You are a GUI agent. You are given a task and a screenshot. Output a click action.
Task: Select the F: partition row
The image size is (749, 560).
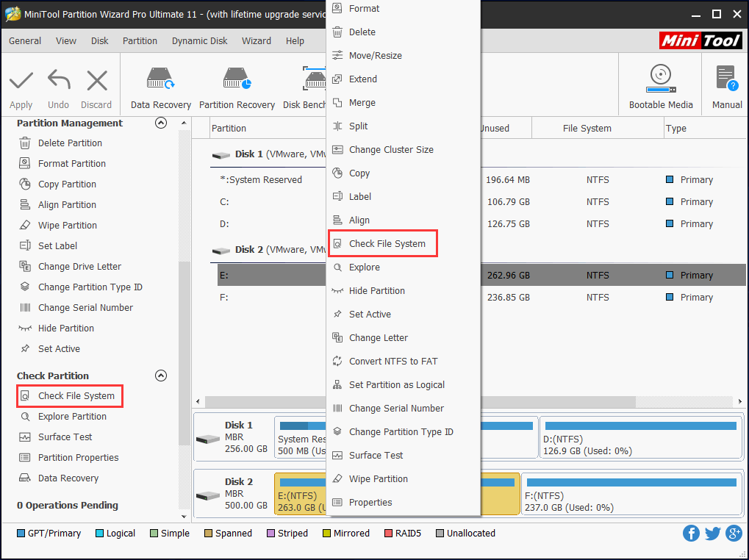[481, 297]
